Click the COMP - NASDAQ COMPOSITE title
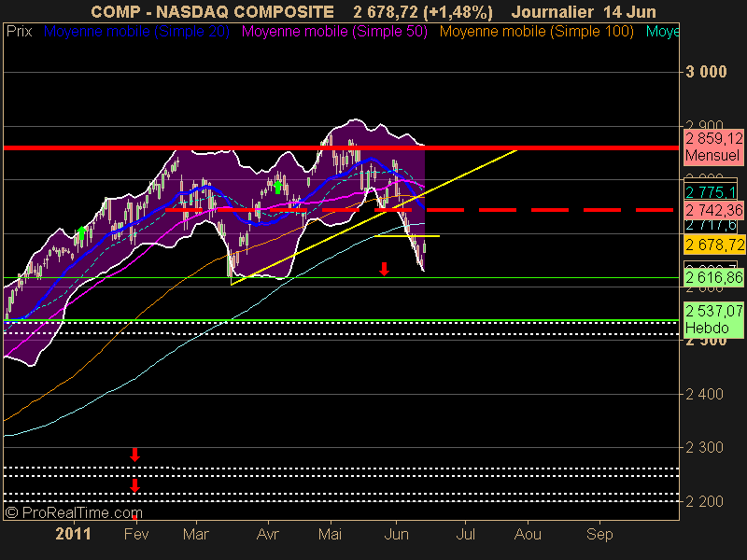The width and height of the screenshot is (747, 560). click(212, 11)
